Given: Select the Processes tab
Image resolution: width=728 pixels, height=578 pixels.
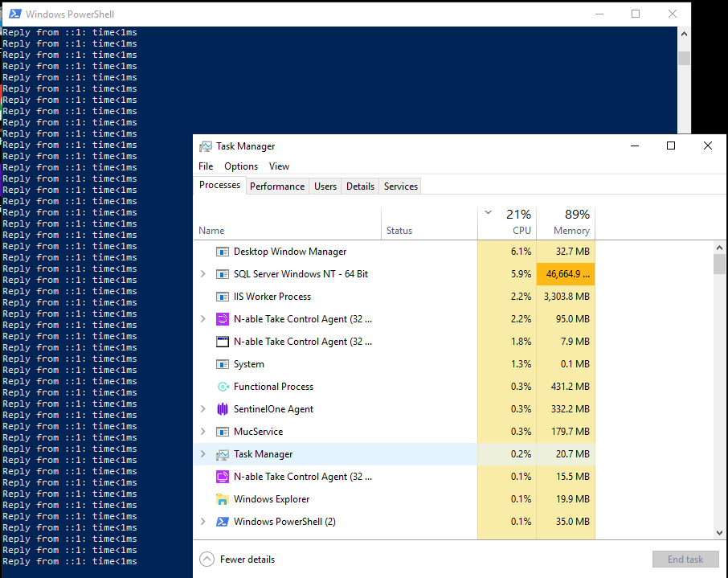Looking at the screenshot, I should tap(219, 185).
